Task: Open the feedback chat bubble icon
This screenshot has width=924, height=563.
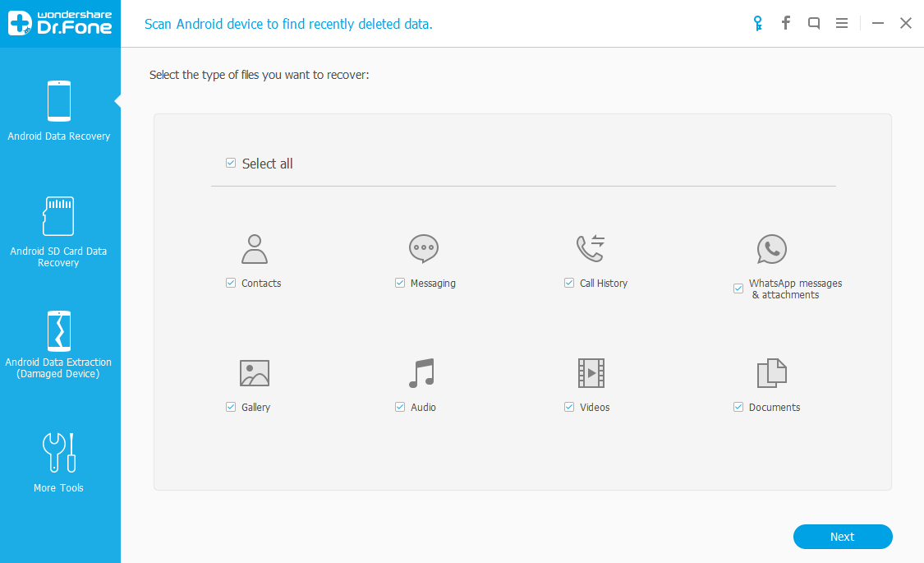Action: point(814,23)
